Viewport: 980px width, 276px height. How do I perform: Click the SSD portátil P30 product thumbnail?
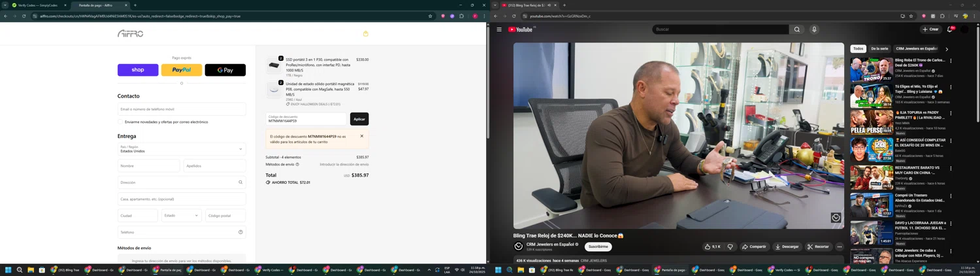pos(274,65)
